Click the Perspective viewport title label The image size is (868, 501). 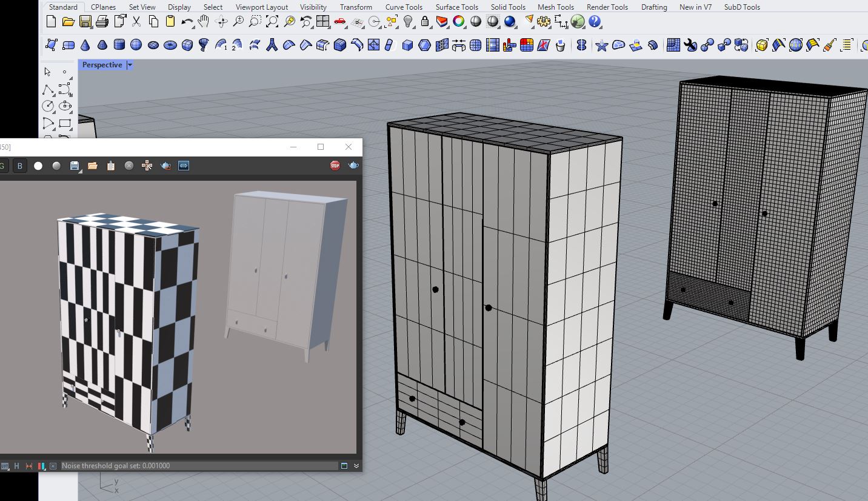[102, 65]
